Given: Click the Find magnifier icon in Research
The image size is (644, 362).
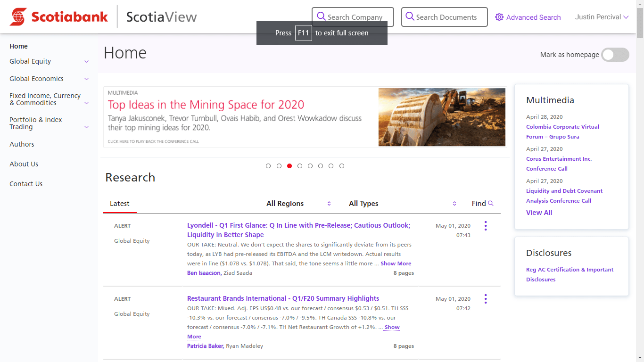Looking at the screenshot, I should [x=491, y=203].
